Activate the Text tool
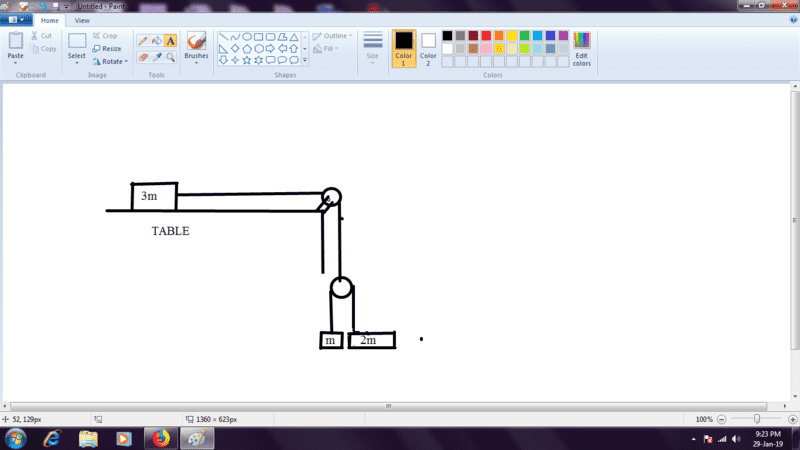The width and height of the screenshot is (800, 450). [170, 41]
